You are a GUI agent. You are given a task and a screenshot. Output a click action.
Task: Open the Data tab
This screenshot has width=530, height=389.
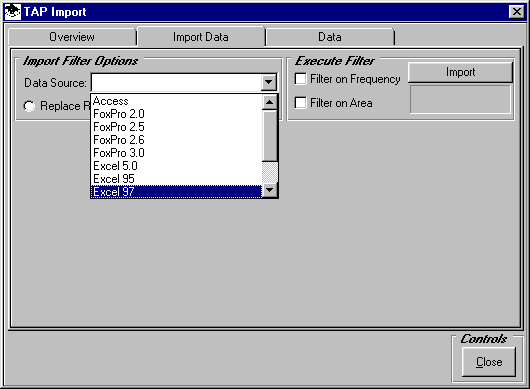[x=330, y=37]
